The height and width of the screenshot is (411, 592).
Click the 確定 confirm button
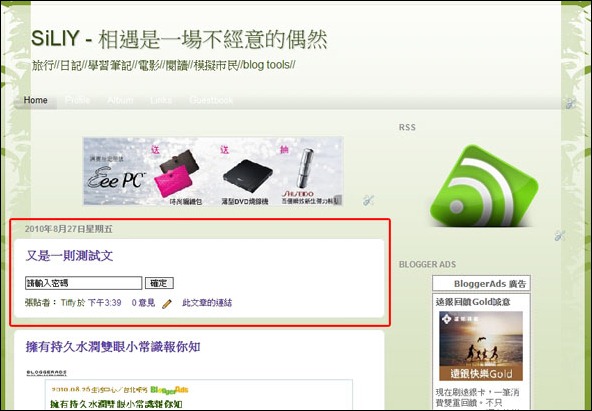coord(159,283)
